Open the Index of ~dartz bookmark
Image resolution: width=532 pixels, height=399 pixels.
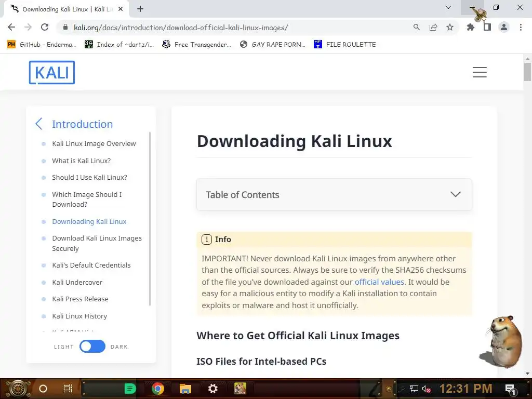[x=119, y=45]
